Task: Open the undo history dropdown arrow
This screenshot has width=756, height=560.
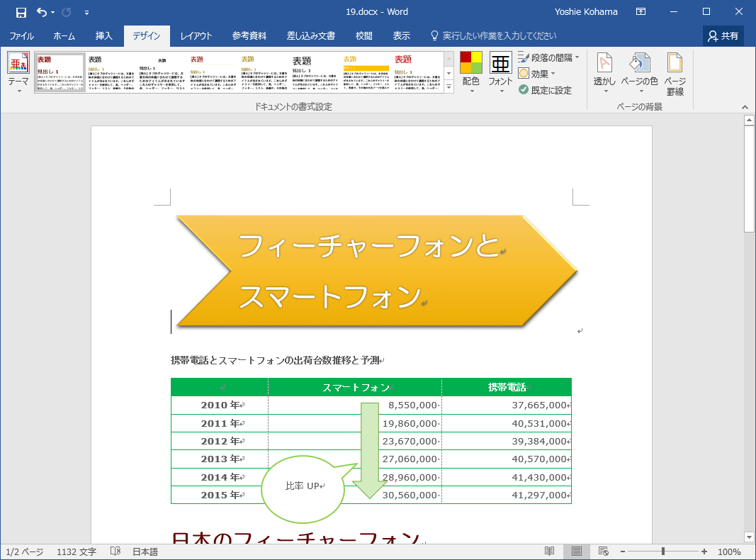Action: click(53, 13)
